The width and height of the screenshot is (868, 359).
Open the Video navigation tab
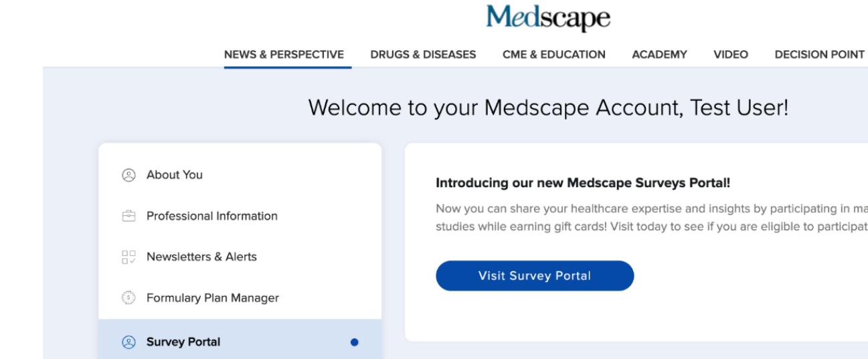pyautogui.click(x=731, y=55)
